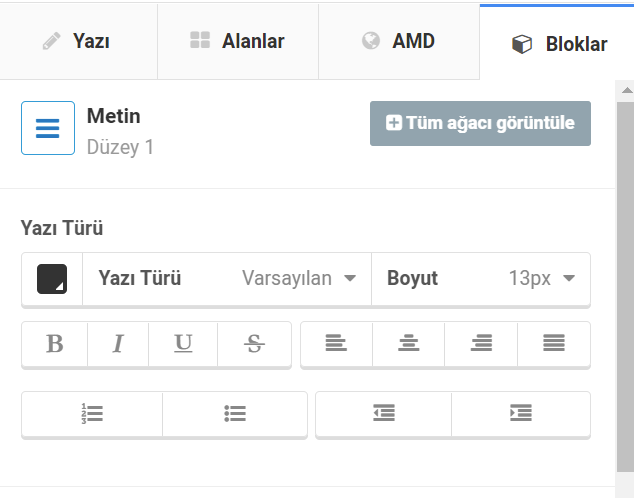Apply italic text formatting

click(118, 344)
